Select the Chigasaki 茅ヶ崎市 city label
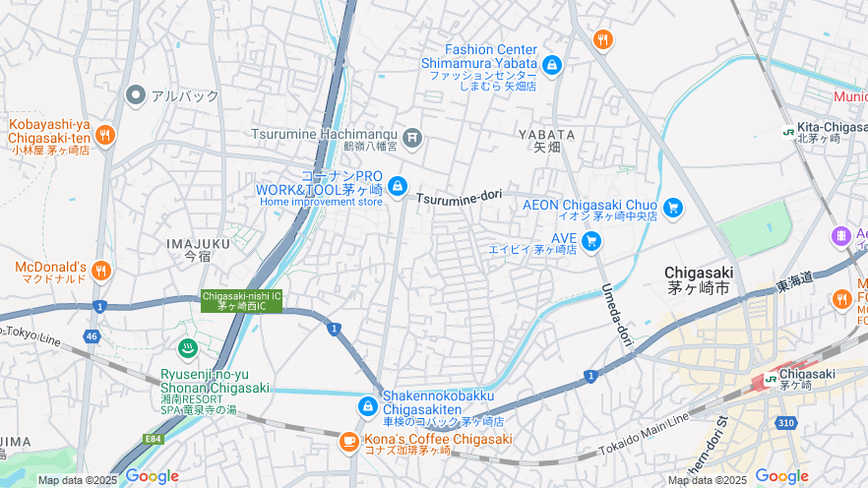Screen dimensions: 868x488 699,280
